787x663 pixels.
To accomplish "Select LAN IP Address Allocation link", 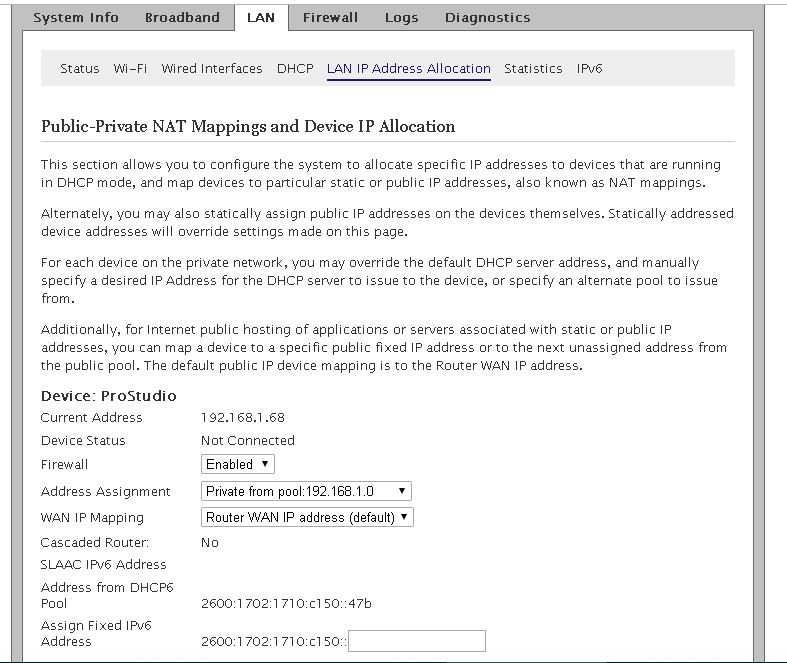I will tap(408, 69).
